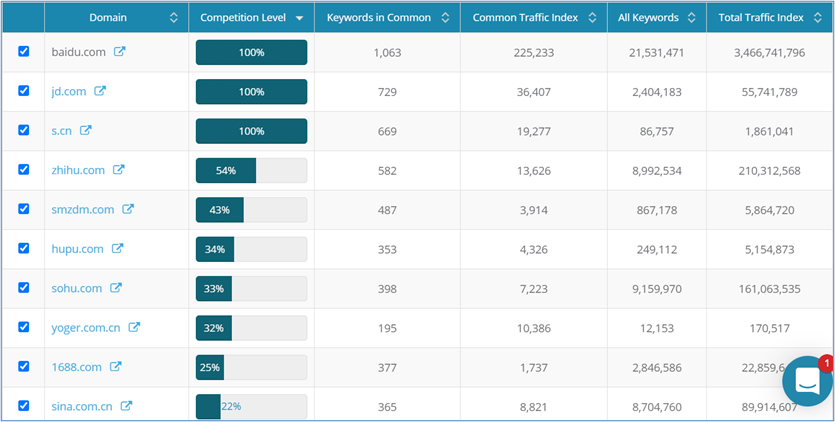Click baidu.com 100% competition bar
The image size is (835, 422).
tap(251, 52)
